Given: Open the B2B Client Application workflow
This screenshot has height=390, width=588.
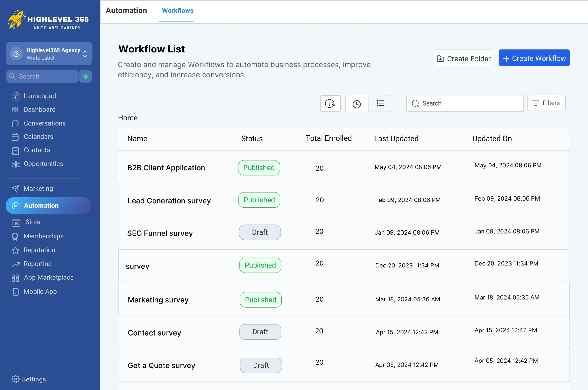Looking at the screenshot, I should [x=166, y=168].
